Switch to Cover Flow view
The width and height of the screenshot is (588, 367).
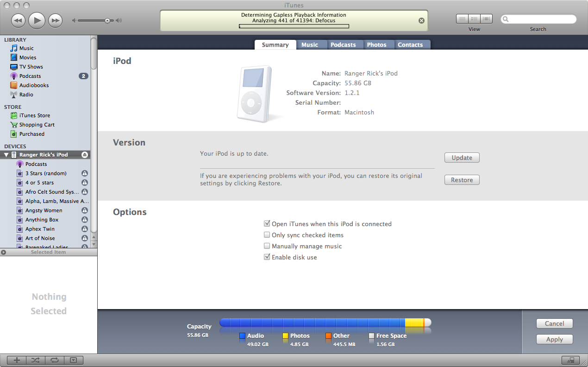[486, 19]
